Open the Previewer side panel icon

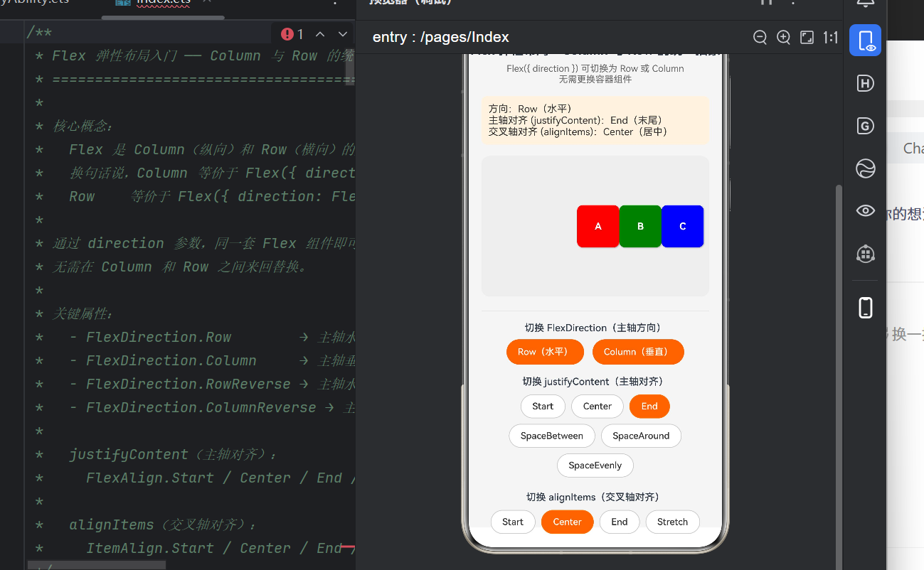(x=865, y=41)
